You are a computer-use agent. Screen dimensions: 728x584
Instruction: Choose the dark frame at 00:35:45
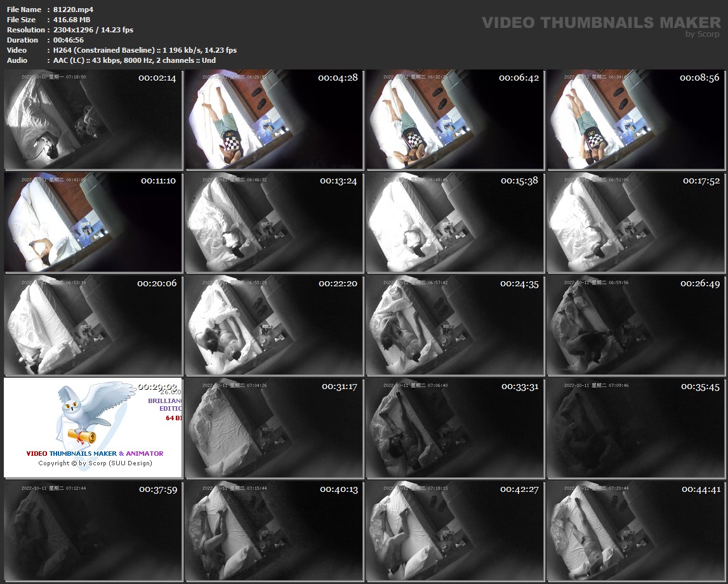click(x=635, y=428)
